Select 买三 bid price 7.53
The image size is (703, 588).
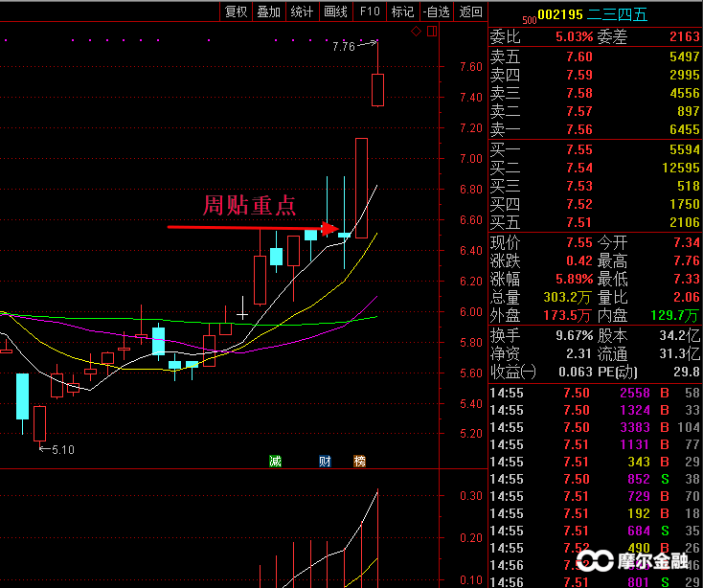point(579,186)
